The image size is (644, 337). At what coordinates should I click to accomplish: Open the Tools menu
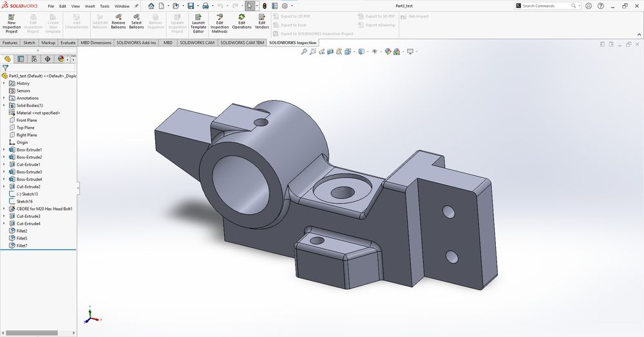[x=105, y=6]
